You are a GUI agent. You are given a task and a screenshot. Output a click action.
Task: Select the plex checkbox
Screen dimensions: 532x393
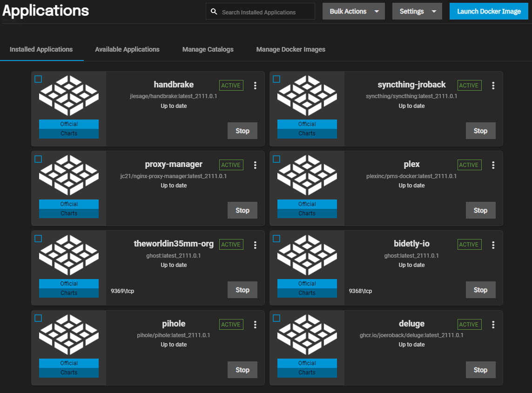tap(276, 159)
